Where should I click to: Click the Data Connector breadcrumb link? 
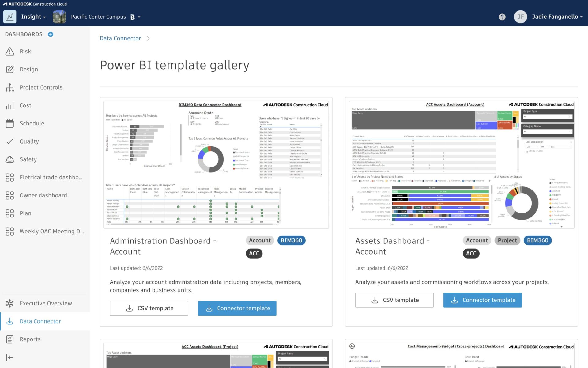(120, 38)
